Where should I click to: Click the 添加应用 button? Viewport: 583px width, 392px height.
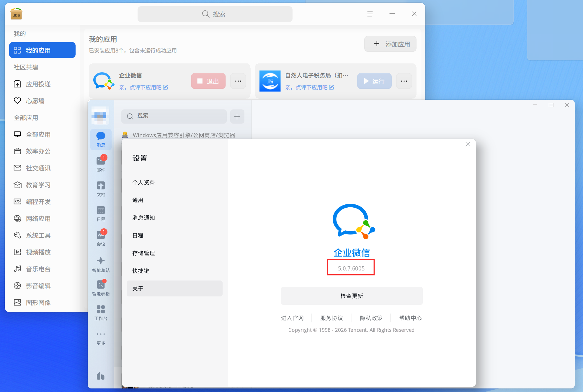pyautogui.click(x=390, y=44)
